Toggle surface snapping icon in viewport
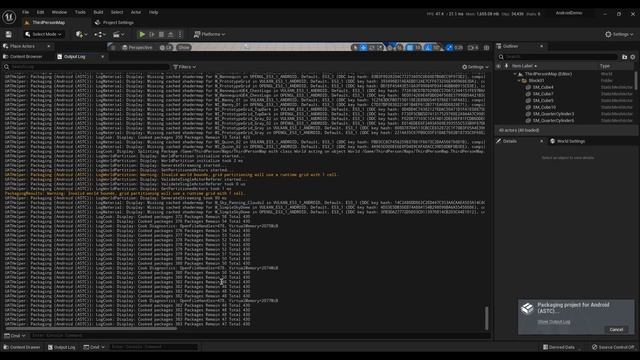The height and width of the screenshot is (360, 640). tap(399, 47)
